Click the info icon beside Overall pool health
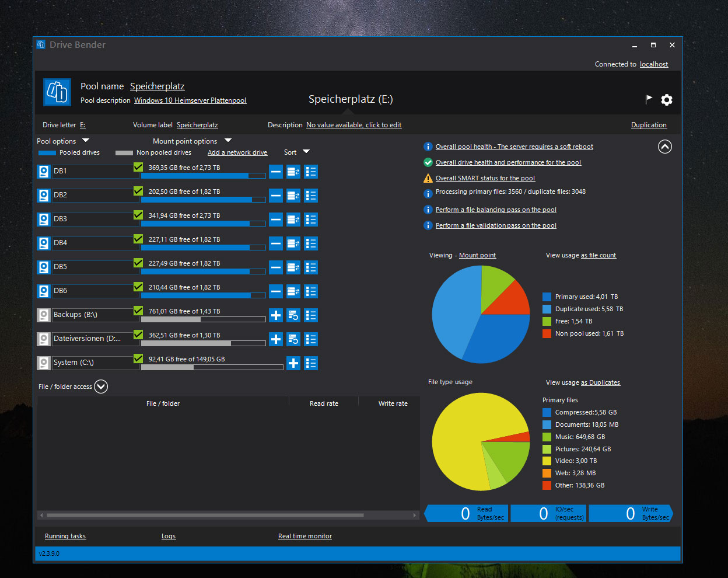Viewport: 728px width, 578px height. pyautogui.click(x=428, y=147)
